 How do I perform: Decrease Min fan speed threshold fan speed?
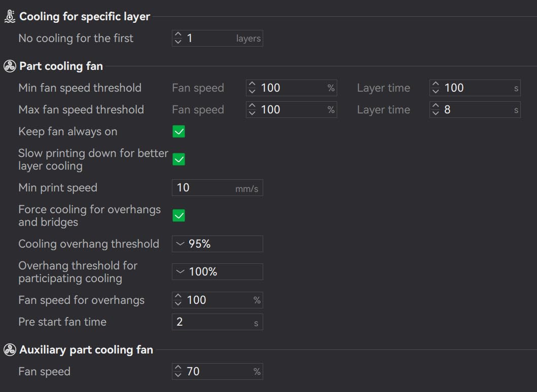(252, 92)
